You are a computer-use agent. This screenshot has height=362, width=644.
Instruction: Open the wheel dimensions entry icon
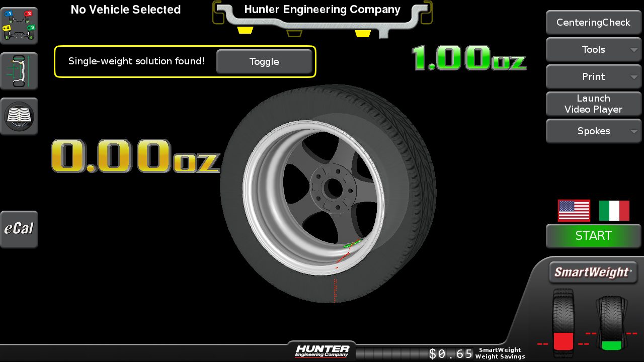pos(19,71)
